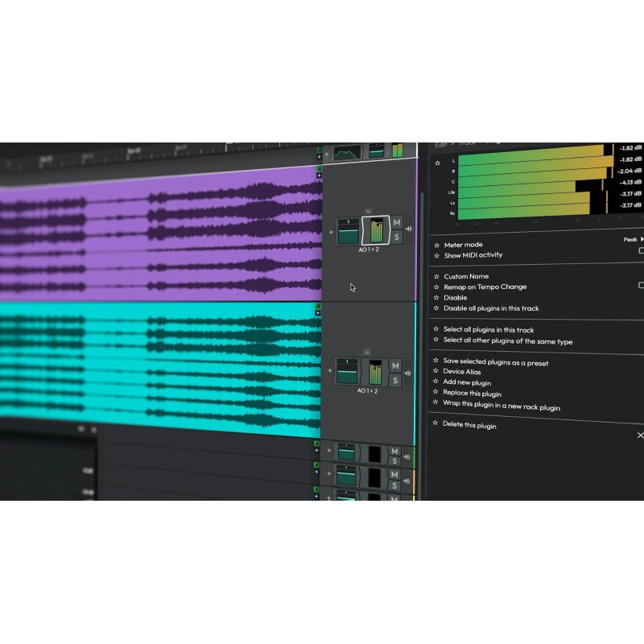Select the level meter plugin on purple track

376,230
